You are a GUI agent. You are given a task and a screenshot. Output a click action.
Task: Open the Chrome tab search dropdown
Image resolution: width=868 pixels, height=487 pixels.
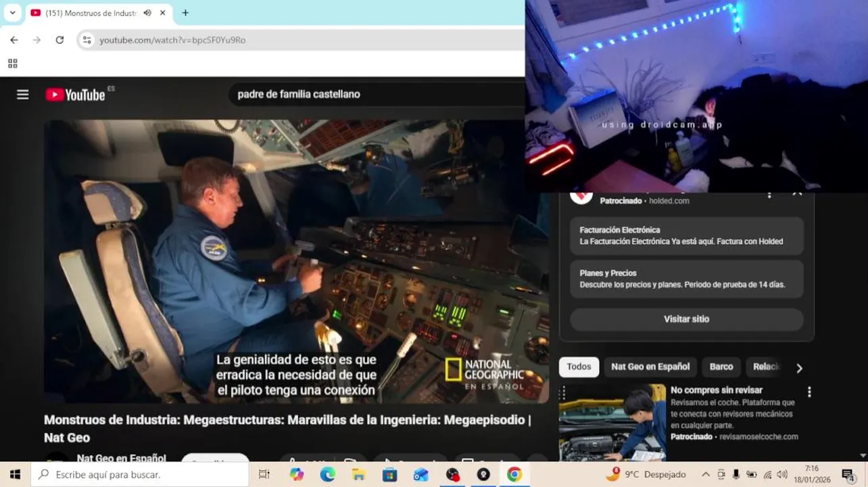[x=12, y=13]
